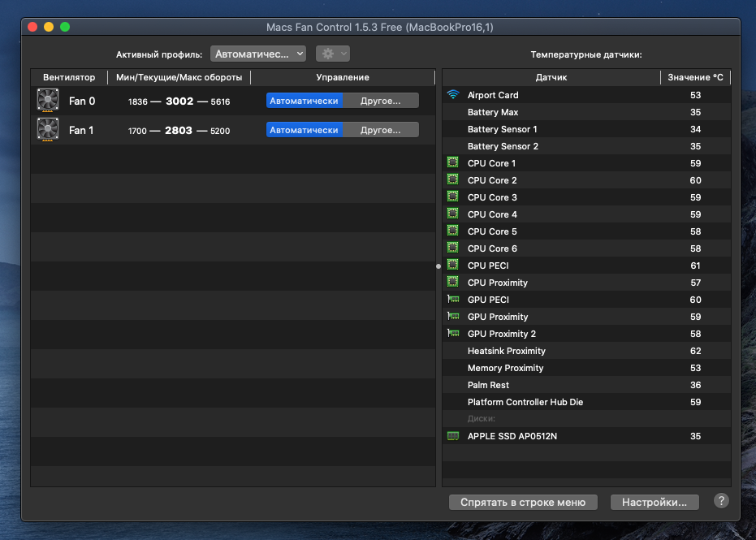This screenshot has height=540, width=756.
Task: Click the GPU PECI card icon
Action: tap(453, 299)
